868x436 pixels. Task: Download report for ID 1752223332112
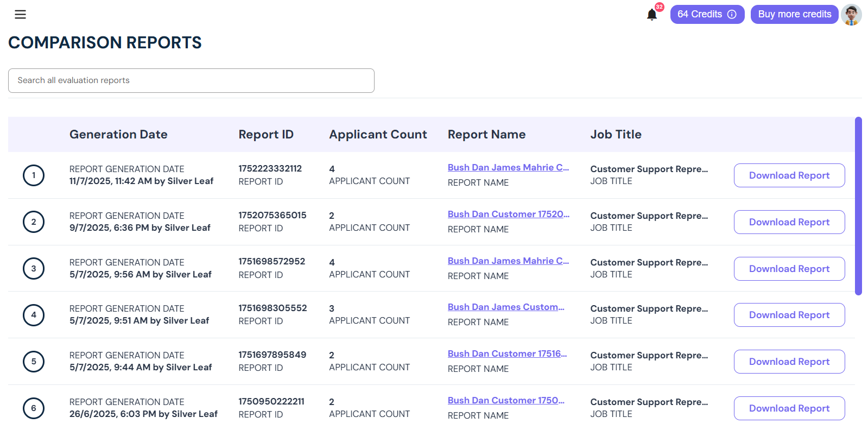(x=789, y=175)
